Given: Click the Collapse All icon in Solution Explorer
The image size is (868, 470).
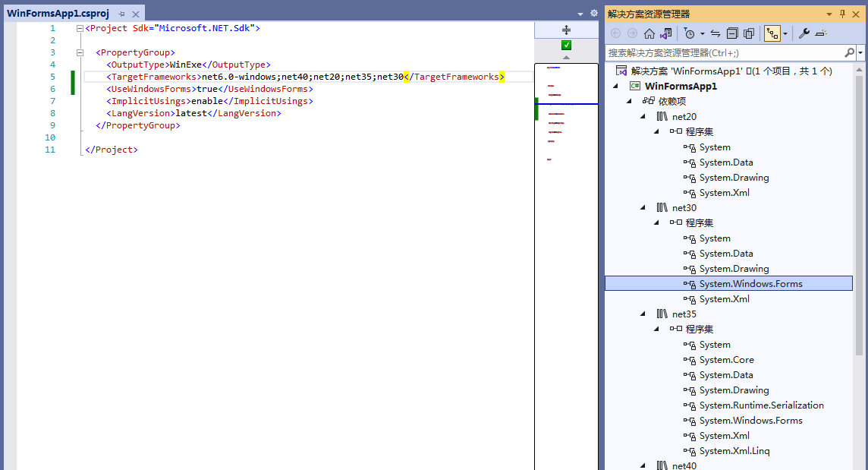Looking at the screenshot, I should point(732,33).
